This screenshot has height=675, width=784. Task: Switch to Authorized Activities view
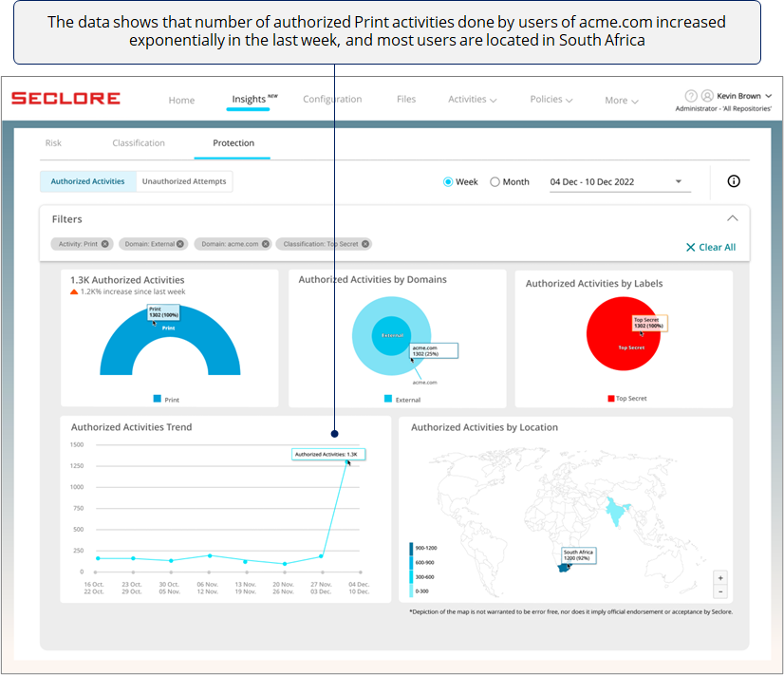tap(88, 181)
